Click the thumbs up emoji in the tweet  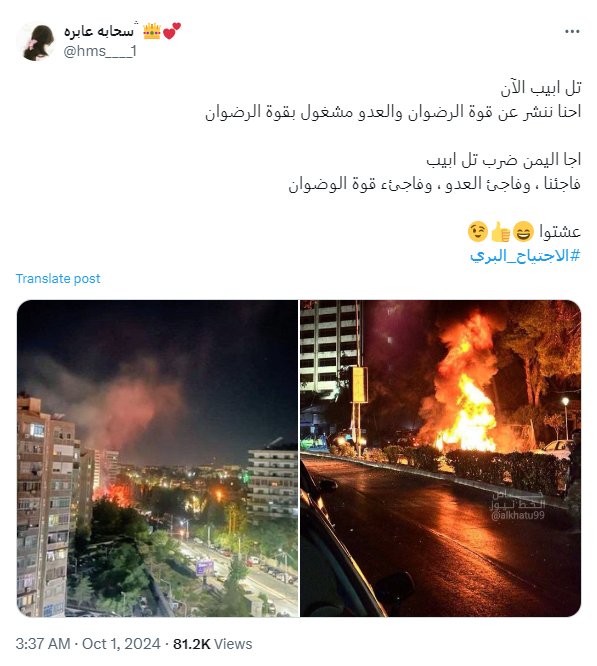point(500,232)
